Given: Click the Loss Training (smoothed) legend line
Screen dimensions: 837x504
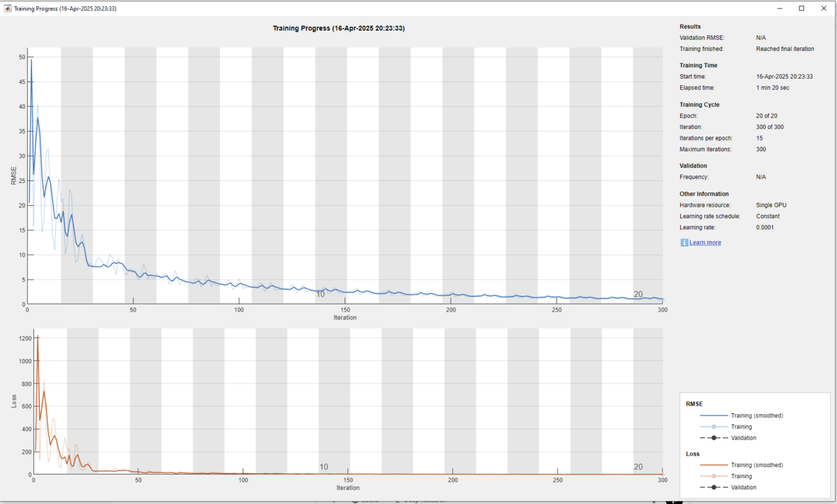Looking at the screenshot, I should 714,465.
